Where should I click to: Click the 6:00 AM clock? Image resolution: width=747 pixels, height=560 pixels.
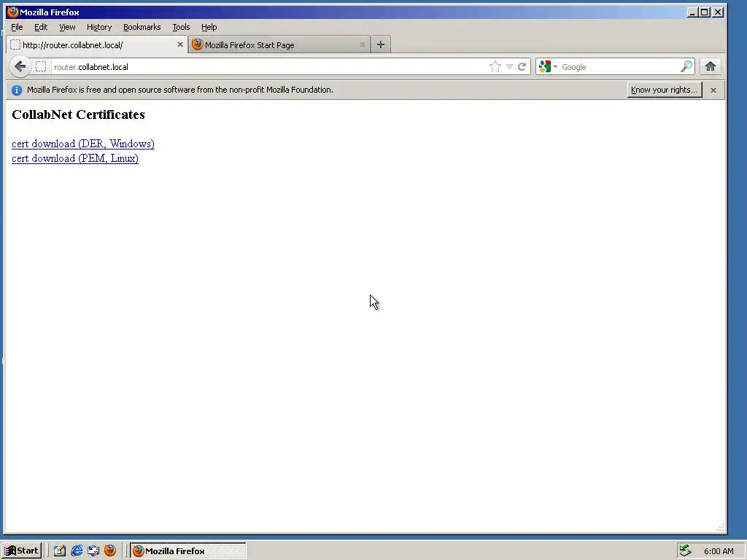pyautogui.click(x=719, y=551)
